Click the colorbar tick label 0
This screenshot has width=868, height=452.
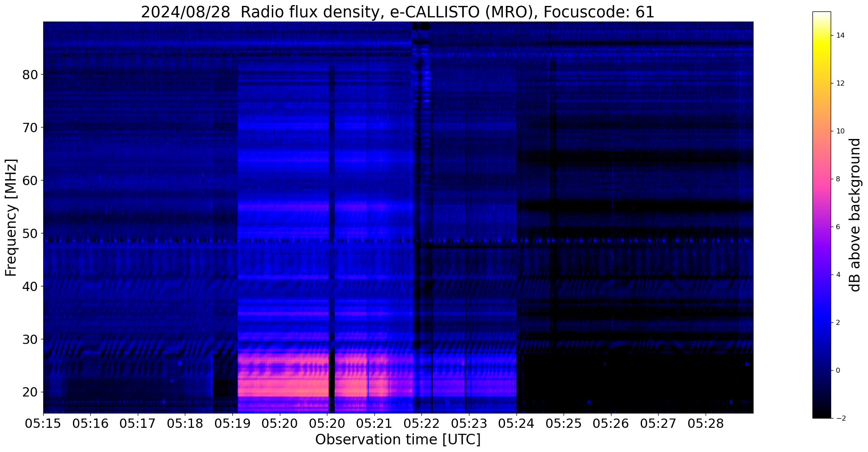(837, 371)
